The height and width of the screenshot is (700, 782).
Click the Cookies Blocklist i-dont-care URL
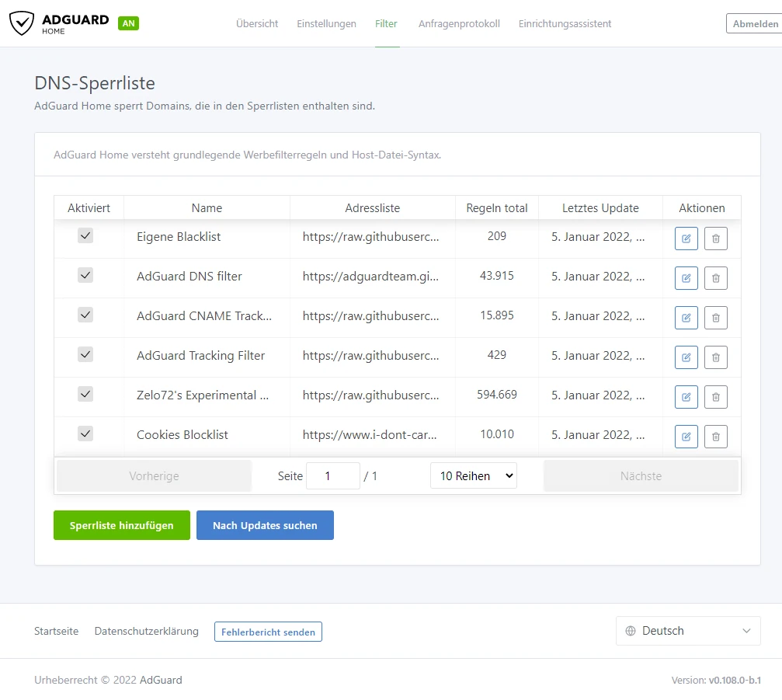[370, 434]
